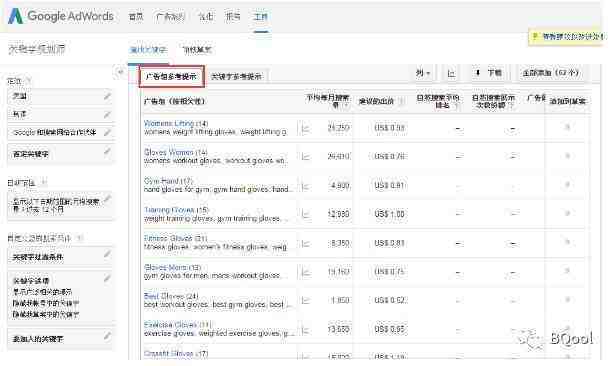Edit the date range 过去 12 个月 pencil
Screen dimensions: 612x366
coord(107,199)
